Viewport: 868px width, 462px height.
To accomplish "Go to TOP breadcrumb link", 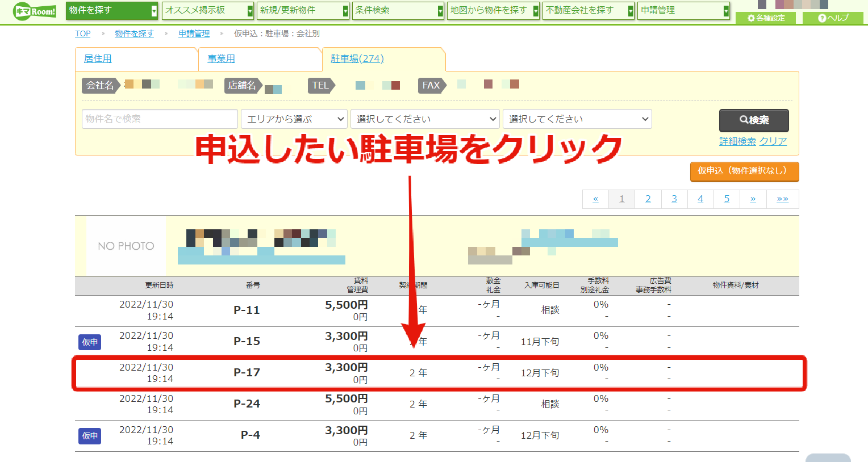I will coord(83,33).
